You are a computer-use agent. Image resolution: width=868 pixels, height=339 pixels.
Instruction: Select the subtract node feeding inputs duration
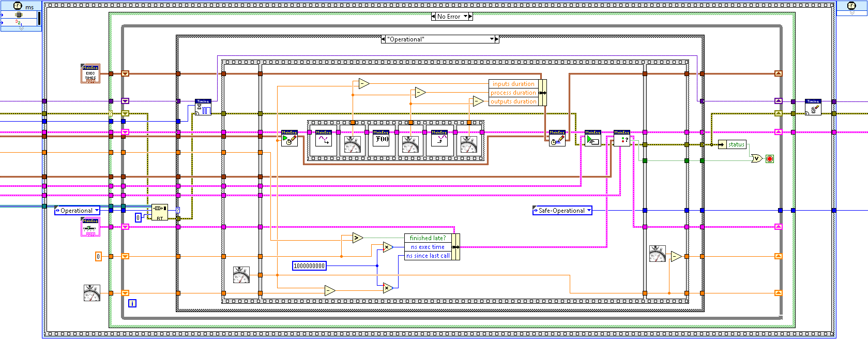(x=364, y=83)
